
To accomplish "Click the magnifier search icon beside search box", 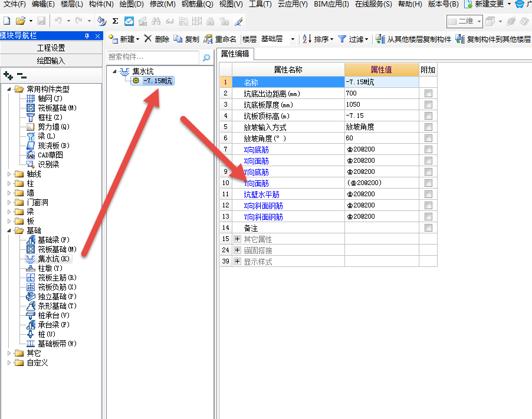I will click(206, 58).
